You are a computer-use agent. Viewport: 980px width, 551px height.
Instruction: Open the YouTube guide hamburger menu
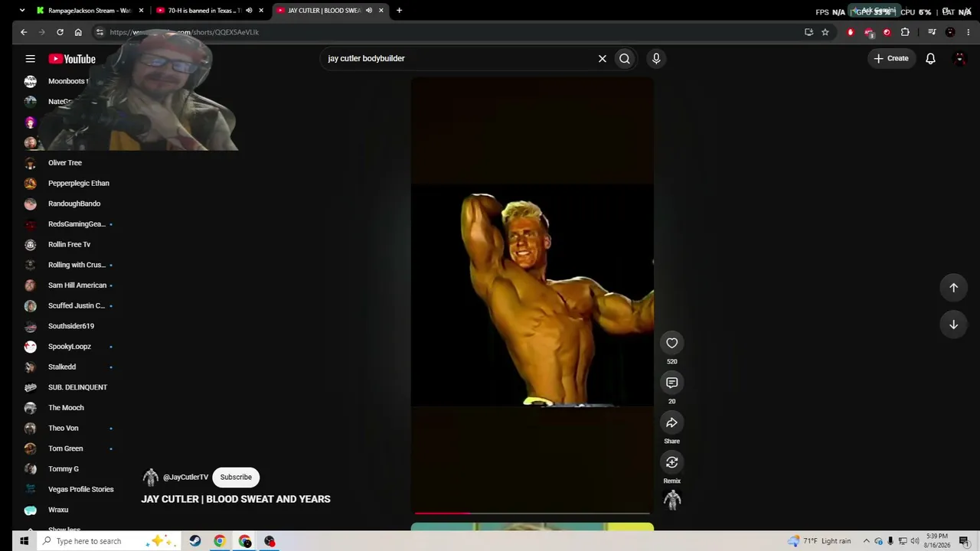pyautogui.click(x=30, y=58)
